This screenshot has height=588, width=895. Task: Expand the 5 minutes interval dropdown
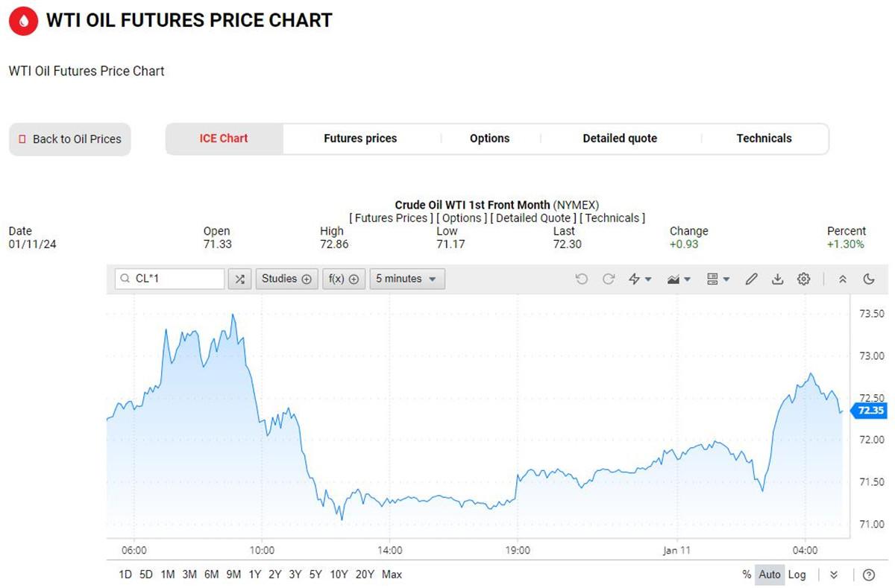click(x=407, y=279)
